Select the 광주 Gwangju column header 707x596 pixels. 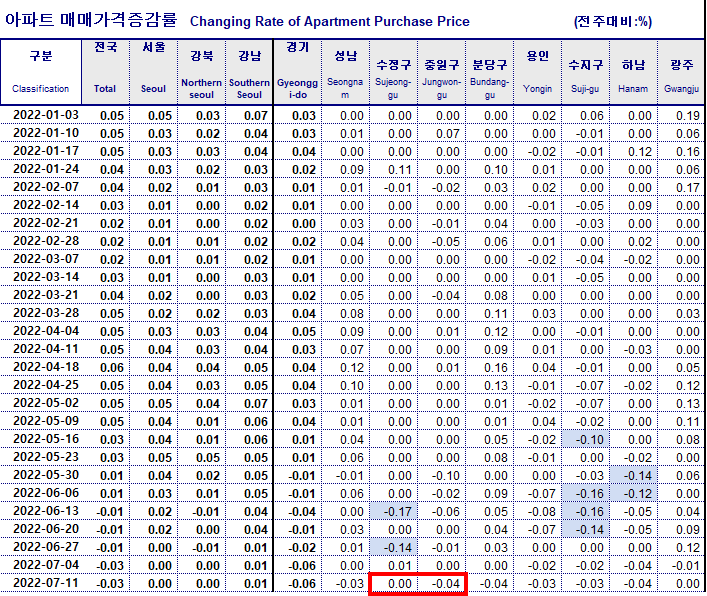(681, 72)
